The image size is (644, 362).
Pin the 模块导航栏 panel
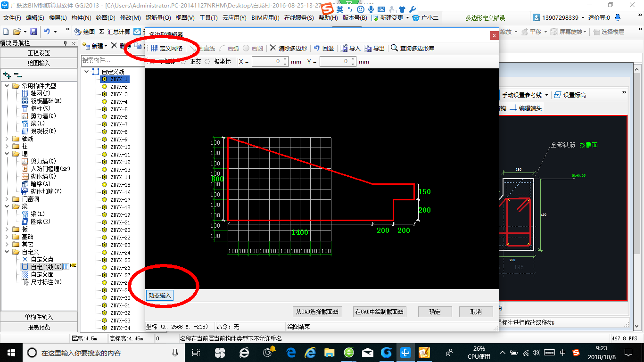66,43
